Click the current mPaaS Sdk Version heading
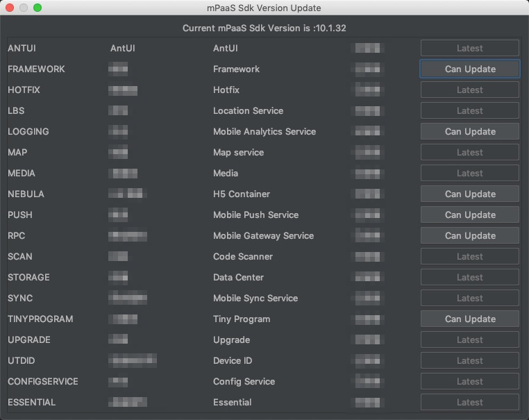529x420 pixels. 264,28
